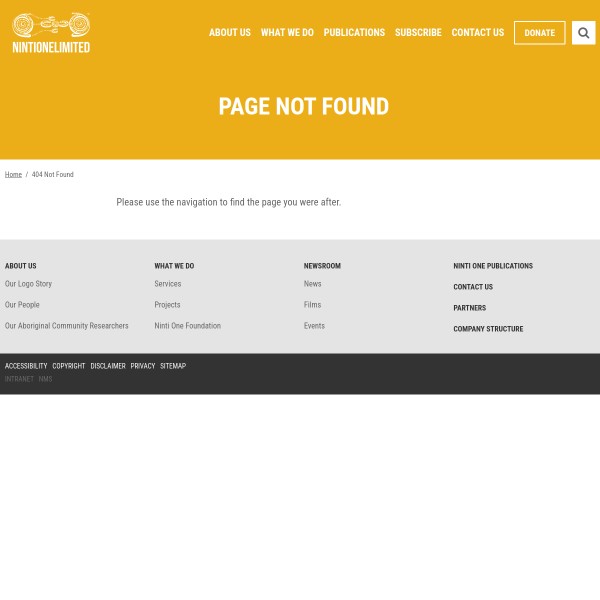This screenshot has height=600, width=600.
Task: Select Publications in top navigation
Action: (x=354, y=33)
